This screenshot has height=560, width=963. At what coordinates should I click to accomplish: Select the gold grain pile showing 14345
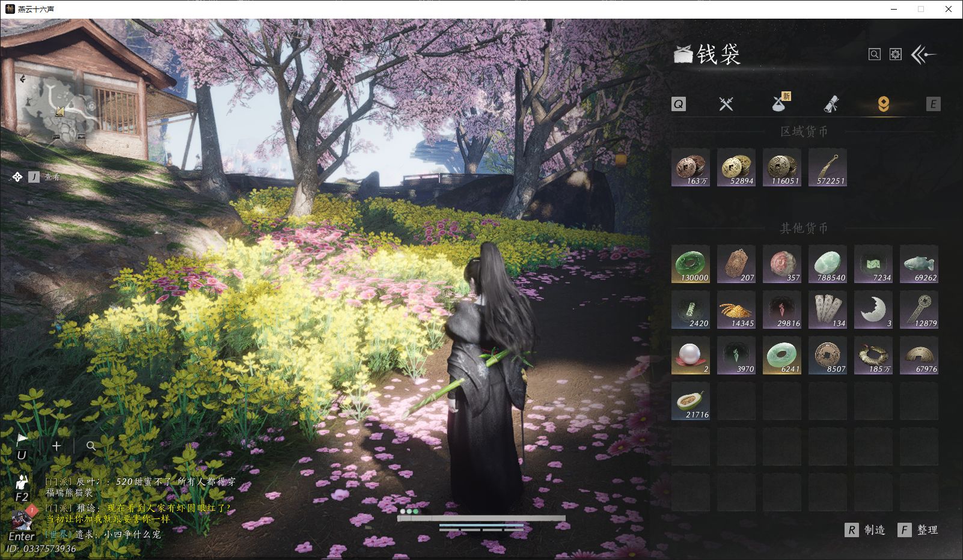click(736, 309)
